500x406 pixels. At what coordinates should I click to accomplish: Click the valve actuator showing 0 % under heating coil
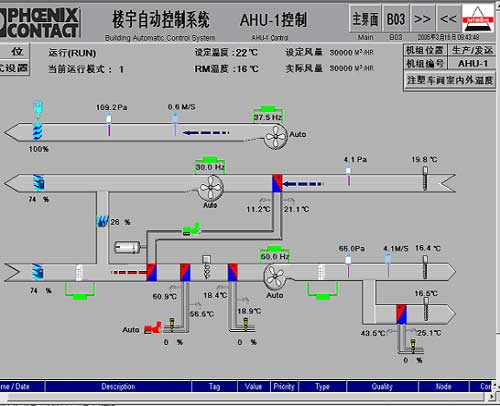tap(172, 323)
